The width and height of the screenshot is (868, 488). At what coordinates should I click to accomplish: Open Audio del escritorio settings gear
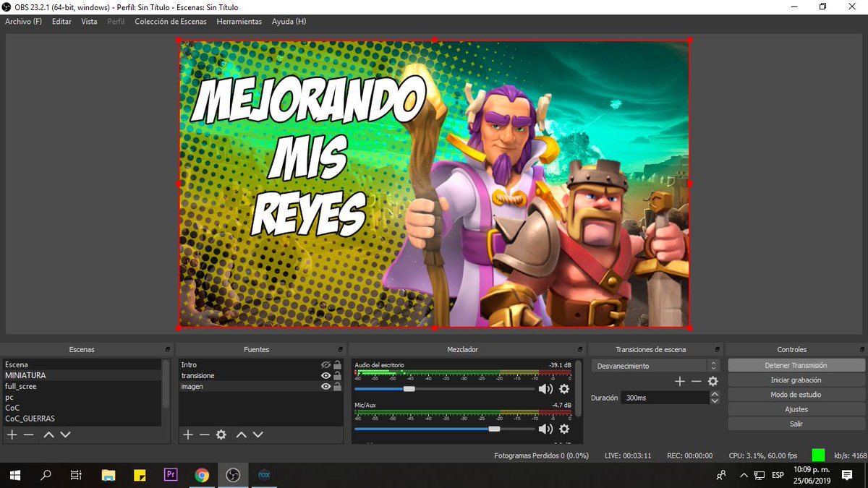pyautogui.click(x=564, y=389)
